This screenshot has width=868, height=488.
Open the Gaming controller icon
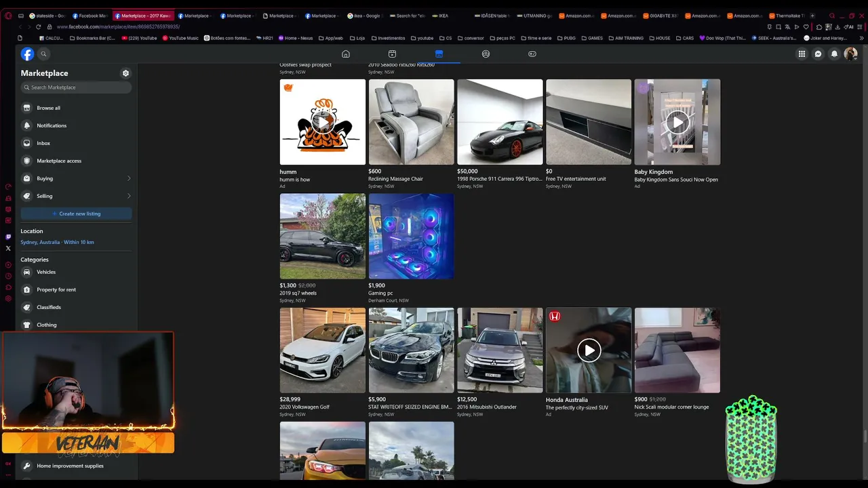point(532,54)
